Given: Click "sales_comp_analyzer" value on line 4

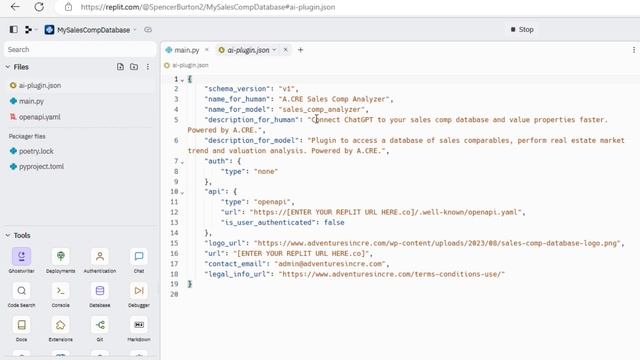Looking at the screenshot, I should point(322,109).
